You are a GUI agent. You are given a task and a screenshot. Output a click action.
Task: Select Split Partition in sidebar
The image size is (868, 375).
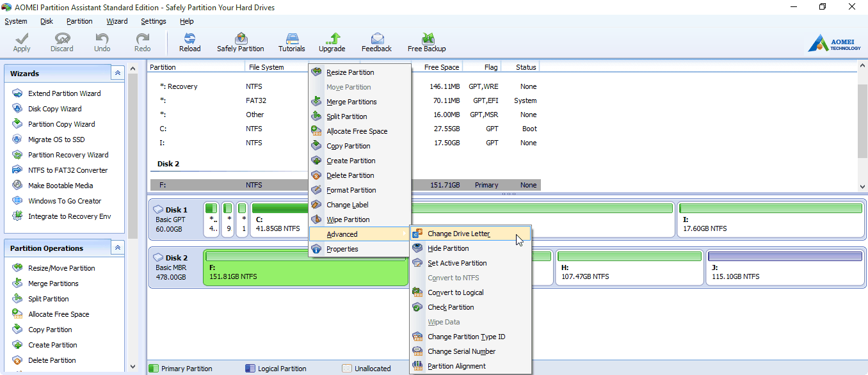48,299
